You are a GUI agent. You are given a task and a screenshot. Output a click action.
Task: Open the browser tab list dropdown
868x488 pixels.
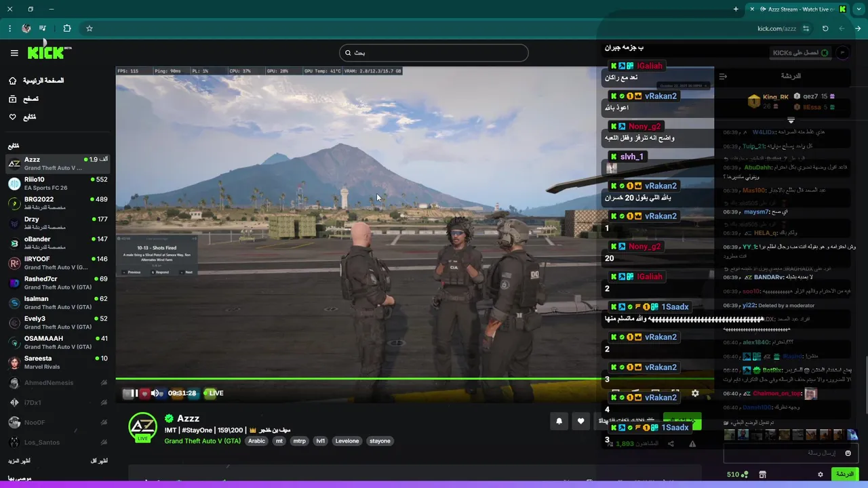[859, 9]
